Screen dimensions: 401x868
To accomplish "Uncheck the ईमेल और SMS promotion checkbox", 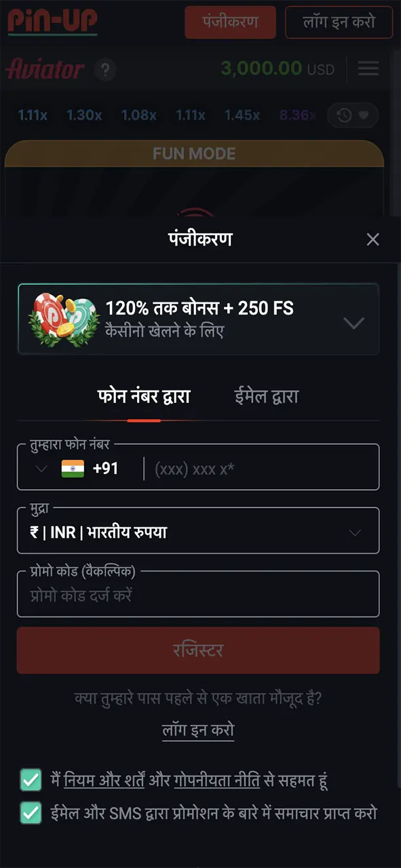I will (x=31, y=812).
